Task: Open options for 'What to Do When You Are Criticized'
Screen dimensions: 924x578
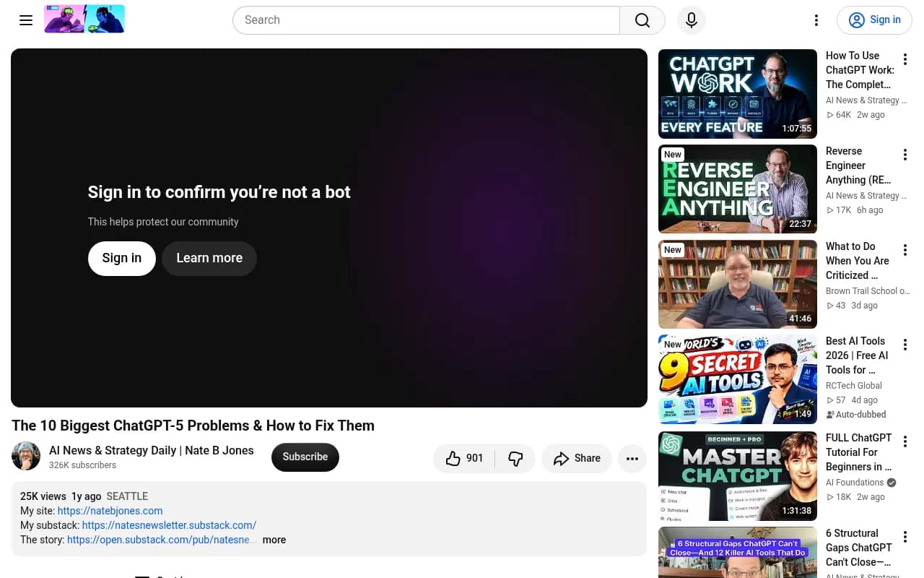Action: click(905, 250)
